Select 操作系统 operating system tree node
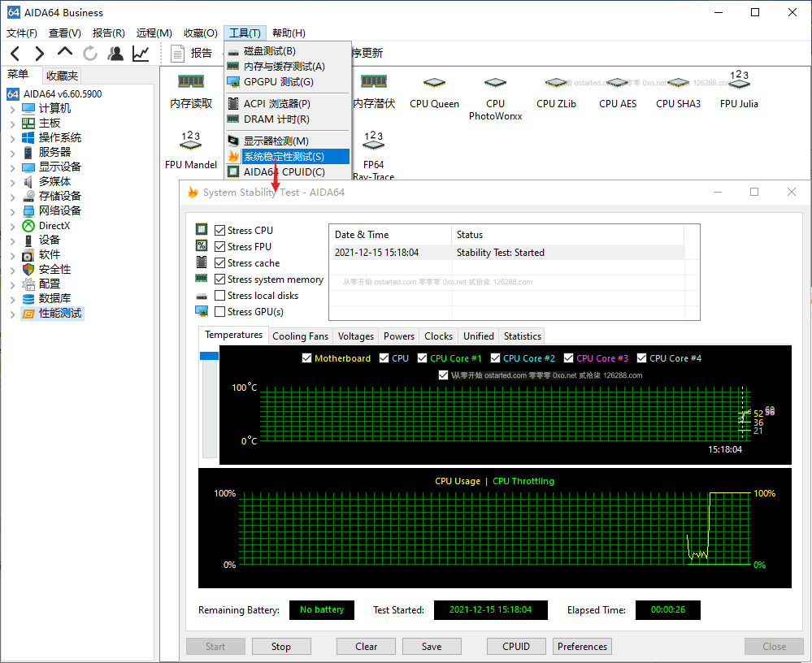Image resolution: width=812 pixels, height=663 pixels. point(59,137)
